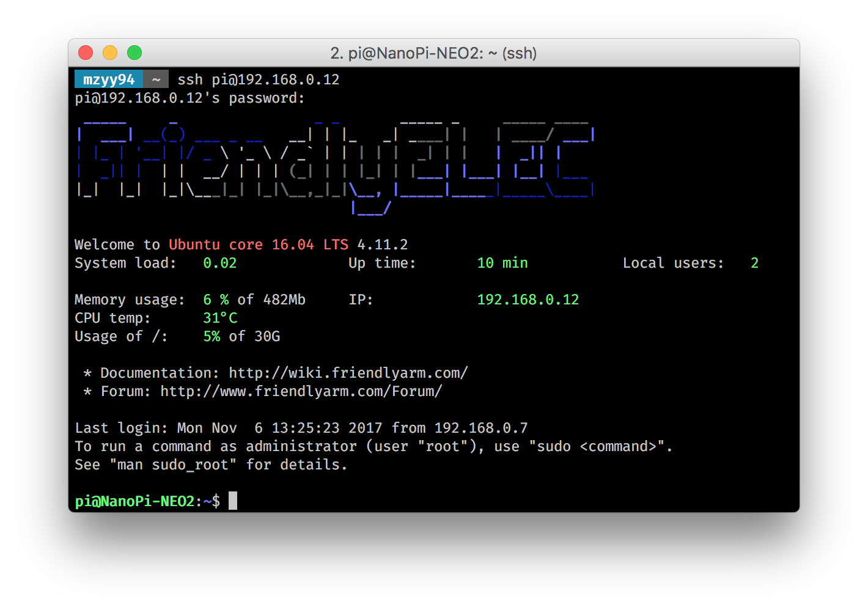
Task: Click the window title pi@NanoPi-NEO2 (ssh)
Action: pyautogui.click(x=433, y=53)
